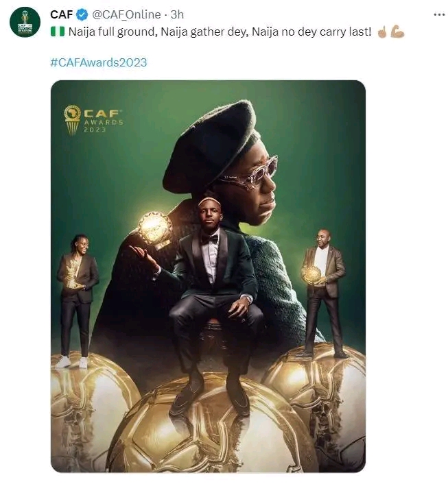Click the 3h timestamp
Screen dimensions: 448x484
(176, 14)
